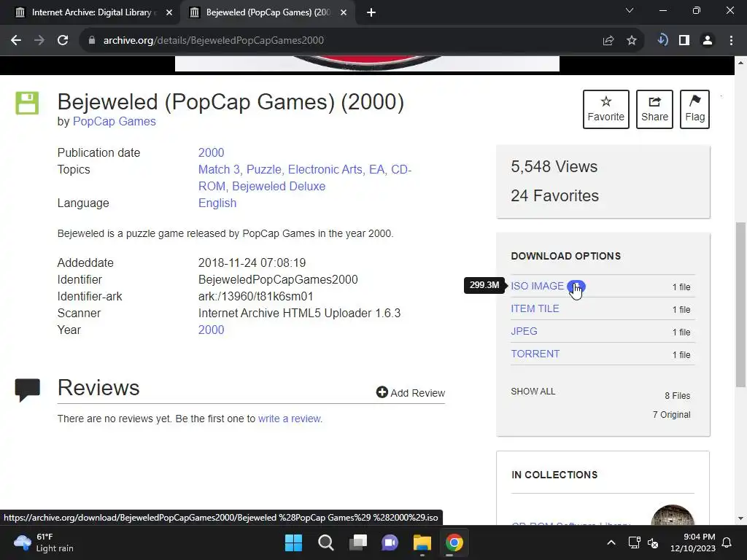747x560 pixels.
Task: Click the page vertical scrollbar thumb
Action: click(x=740, y=305)
